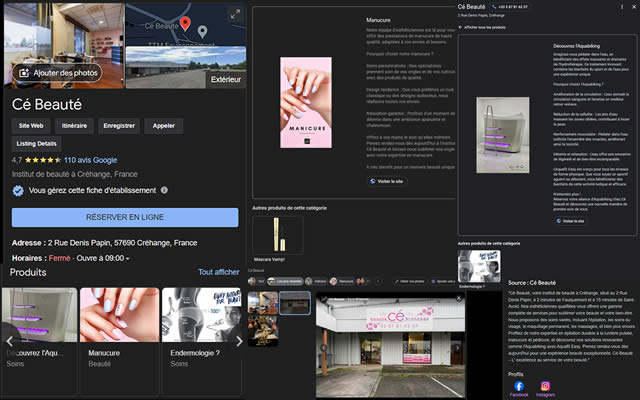This screenshot has height=400, width=640.
Task: Open the Manucure product card thumbnail
Action: pos(120,315)
